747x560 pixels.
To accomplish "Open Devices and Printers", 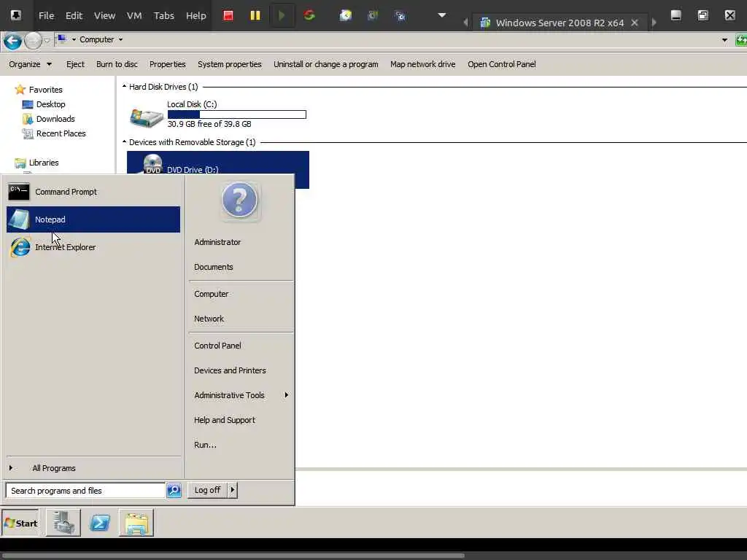I will (230, 370).
